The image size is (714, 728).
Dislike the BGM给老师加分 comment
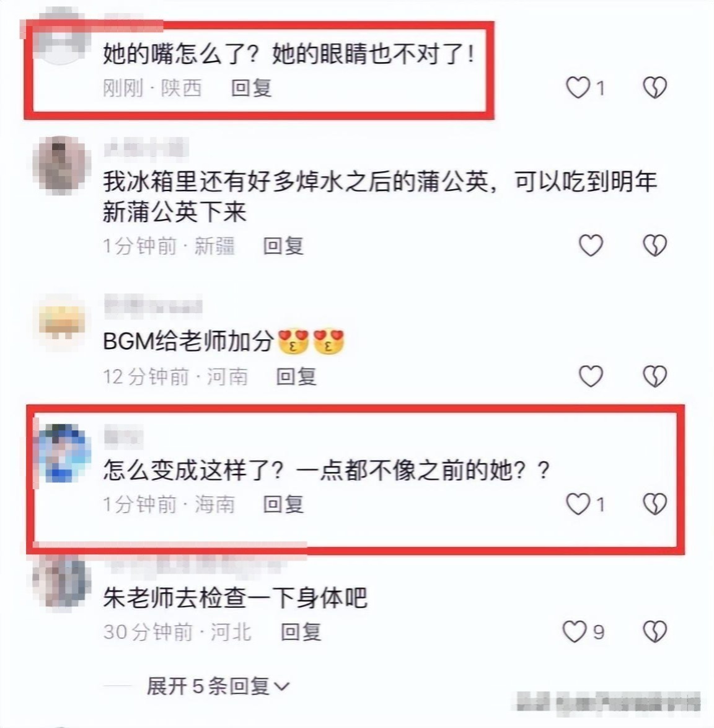[654, 376]
